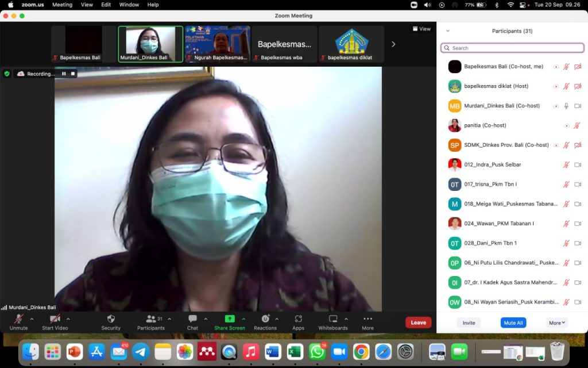Expand arrow next to Reactions button
This screenshot has width=588, height=368.
(x=277, y=319)
